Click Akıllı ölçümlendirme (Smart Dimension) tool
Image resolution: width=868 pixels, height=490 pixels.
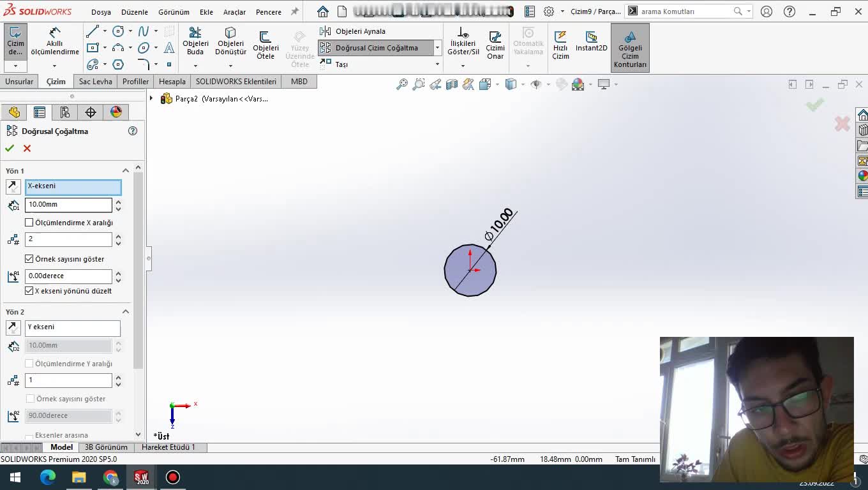55,41
